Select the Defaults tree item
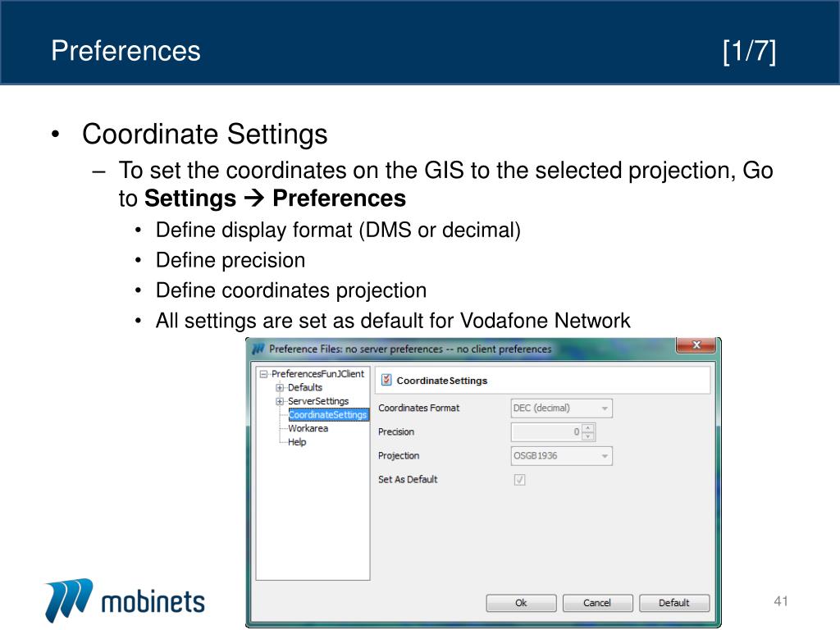Screen dimensions: 840x630 (x=305, y=387)
